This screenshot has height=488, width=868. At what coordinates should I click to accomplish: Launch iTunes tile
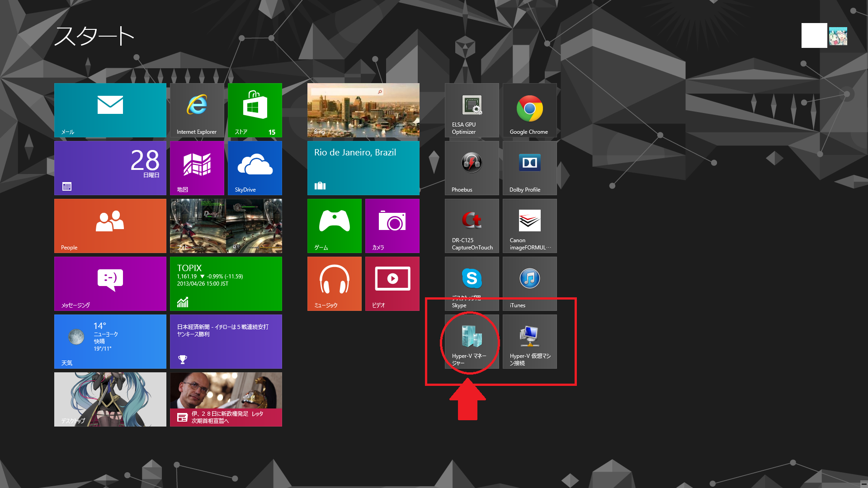pos(529,283)
